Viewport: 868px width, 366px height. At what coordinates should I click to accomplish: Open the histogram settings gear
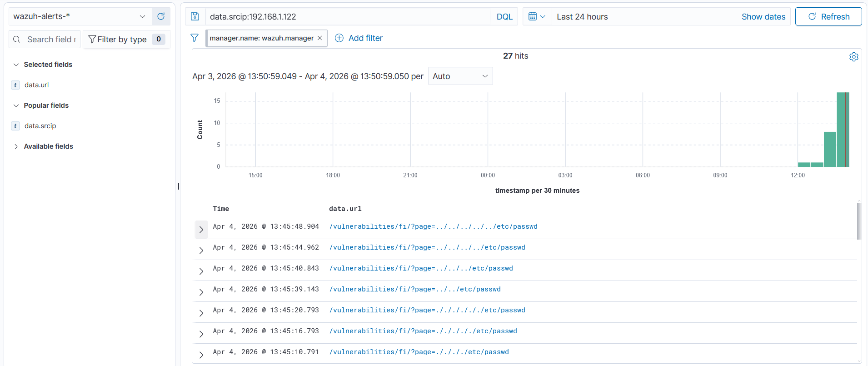[x=854, y=57]
